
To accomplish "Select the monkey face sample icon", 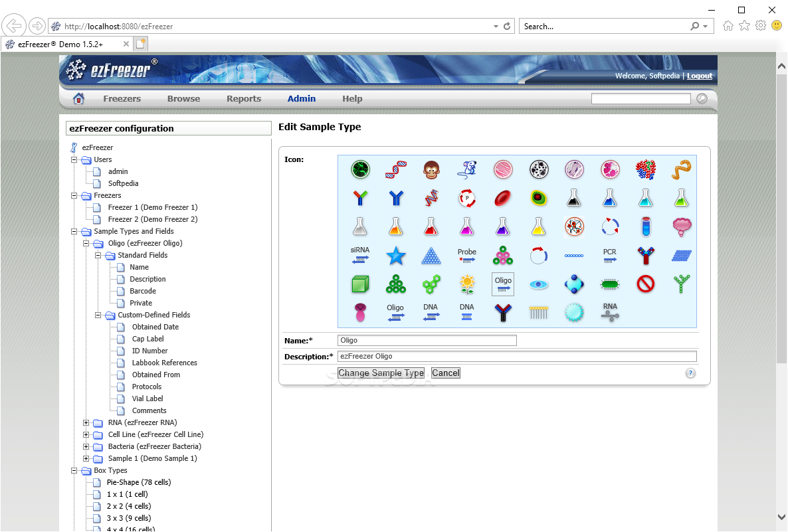I will (431, 170).
